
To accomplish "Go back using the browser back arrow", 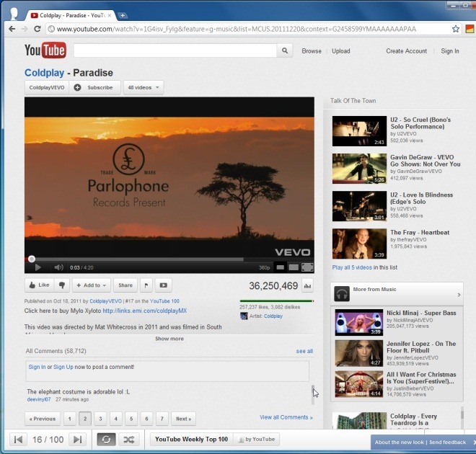I will [12, 29].
